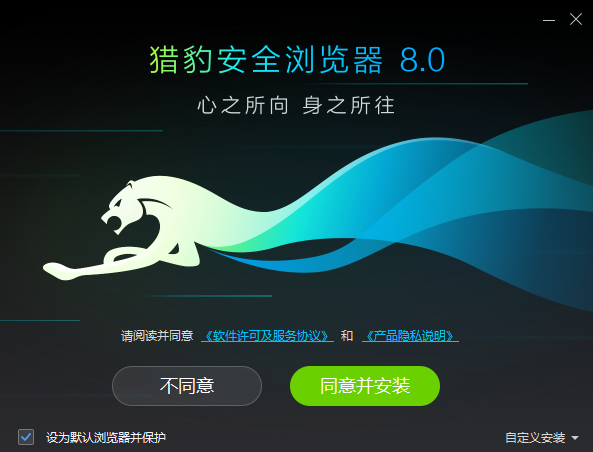This screenshot has height=452, width=593.
Task: Open the 《软件许可及服务协议》 link
Action: [267, 336]
